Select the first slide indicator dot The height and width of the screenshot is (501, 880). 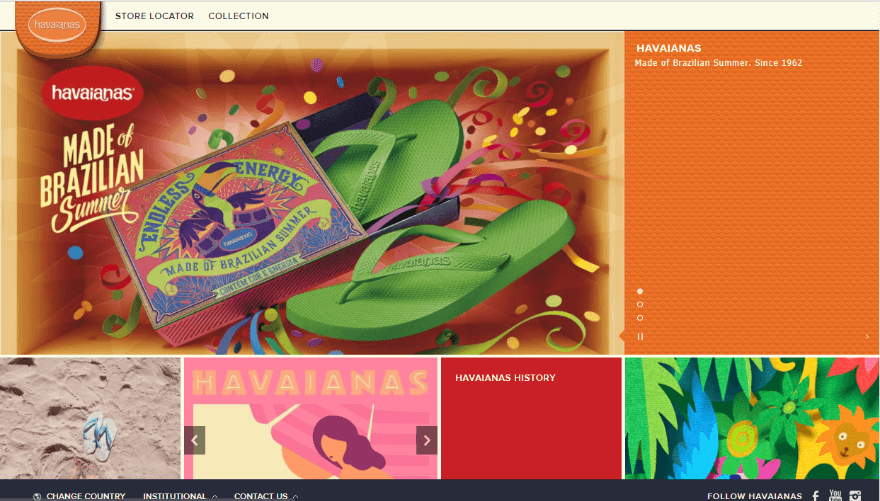[640, 291]
